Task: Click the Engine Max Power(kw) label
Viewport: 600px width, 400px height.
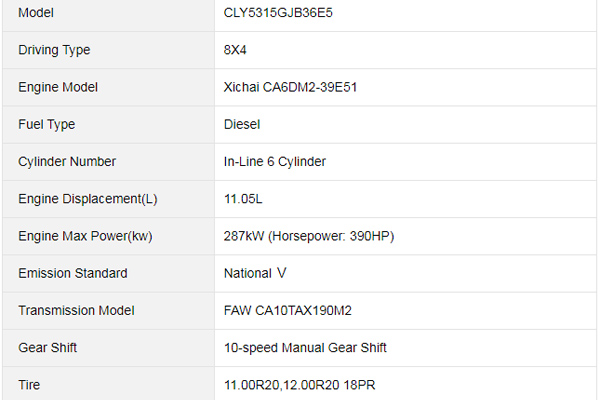Action: (85, 236)
